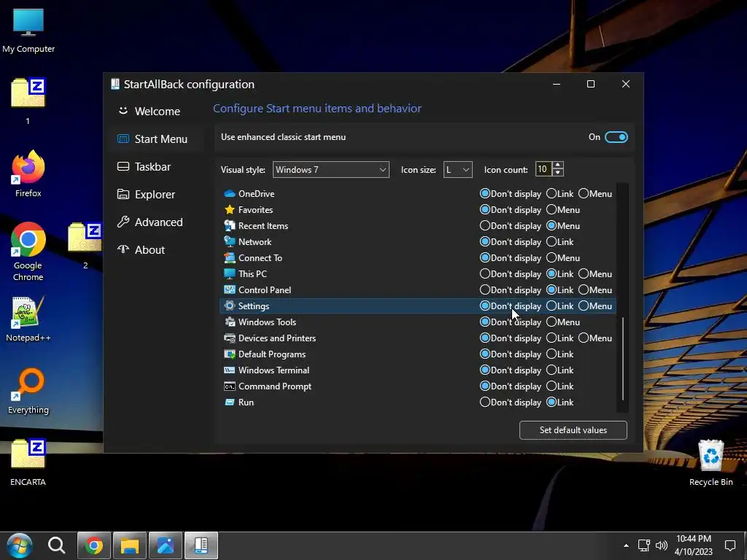Screen dimensions: 747x560
Task: Click the Devices and Printers icon
Action: 230,338
